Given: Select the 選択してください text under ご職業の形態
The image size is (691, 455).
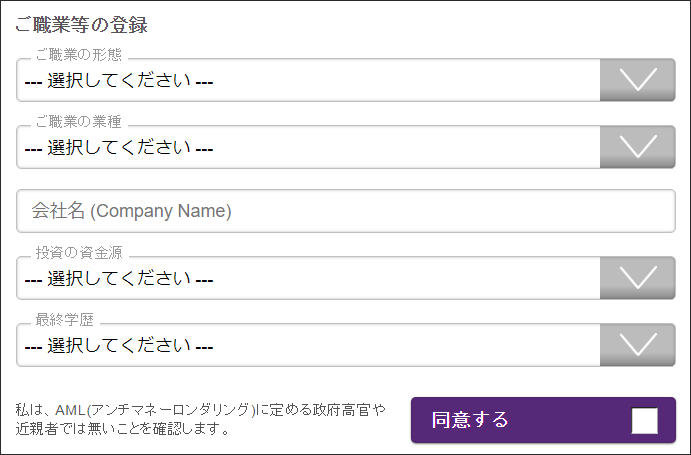Looking at the screenshot, I should click(x=119, y=80).
